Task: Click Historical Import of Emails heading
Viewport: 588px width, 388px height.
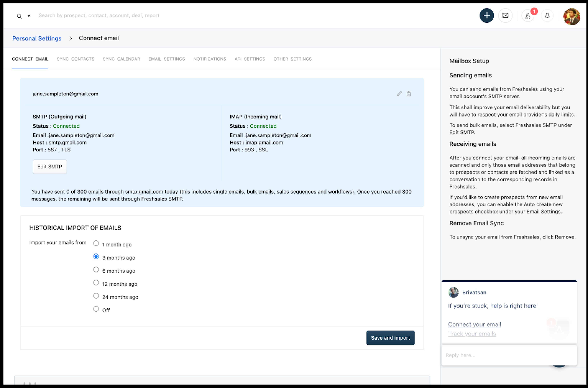Action: (x=75, y=228)
